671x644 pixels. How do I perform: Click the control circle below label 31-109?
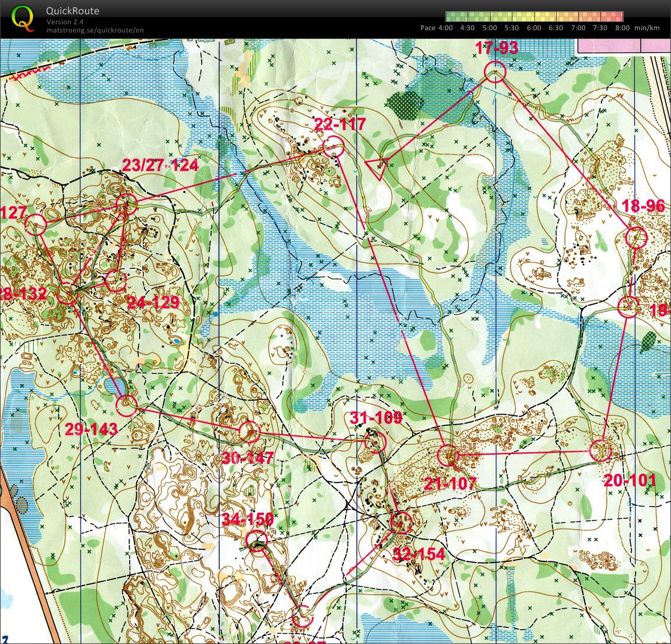[375, 442]
